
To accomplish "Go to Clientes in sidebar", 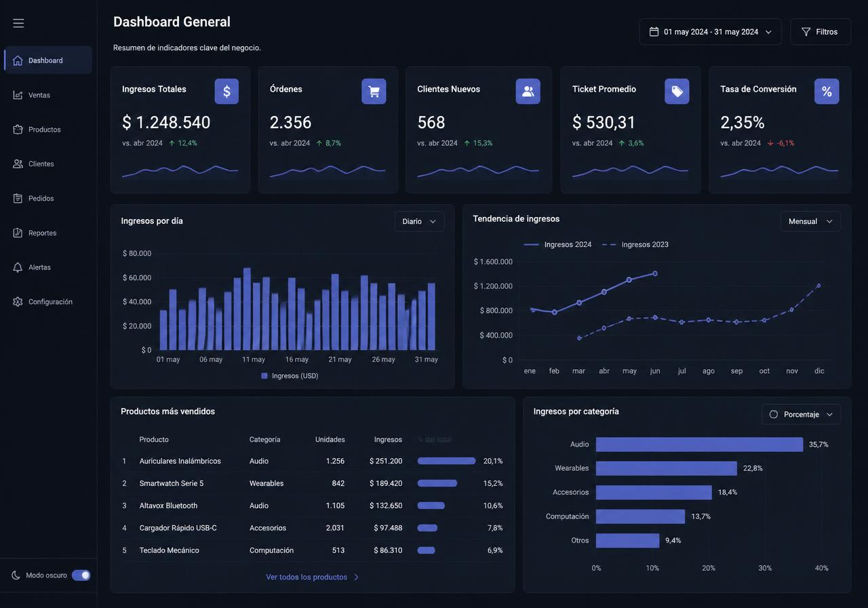I will pos(48,164).
